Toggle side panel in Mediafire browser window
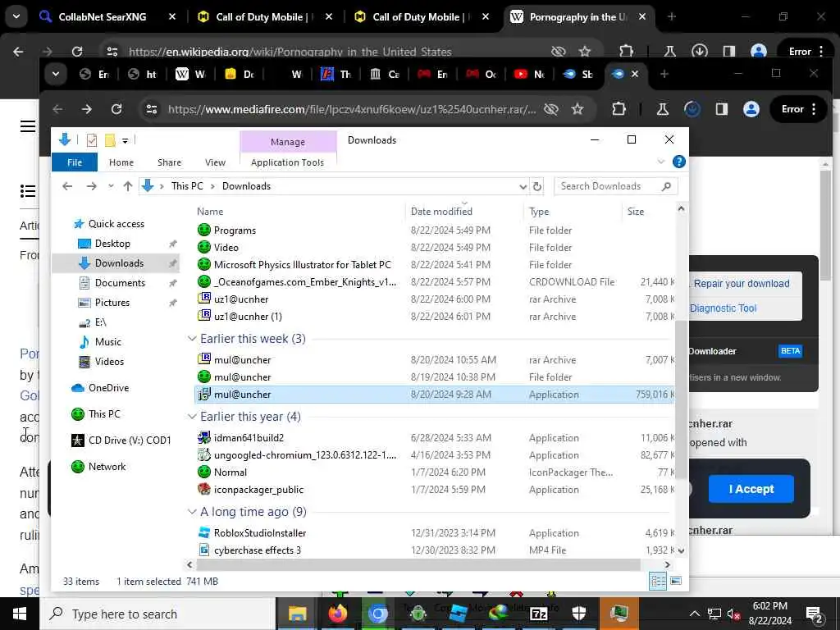The height and width of the screenshot is (630, 840). point(722,109)
